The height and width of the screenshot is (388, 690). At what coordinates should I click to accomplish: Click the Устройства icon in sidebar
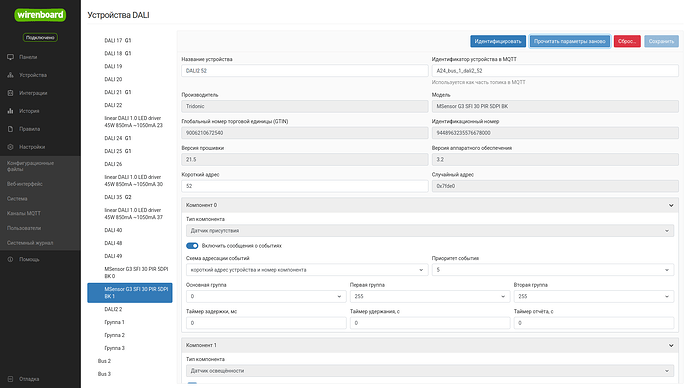10,75
